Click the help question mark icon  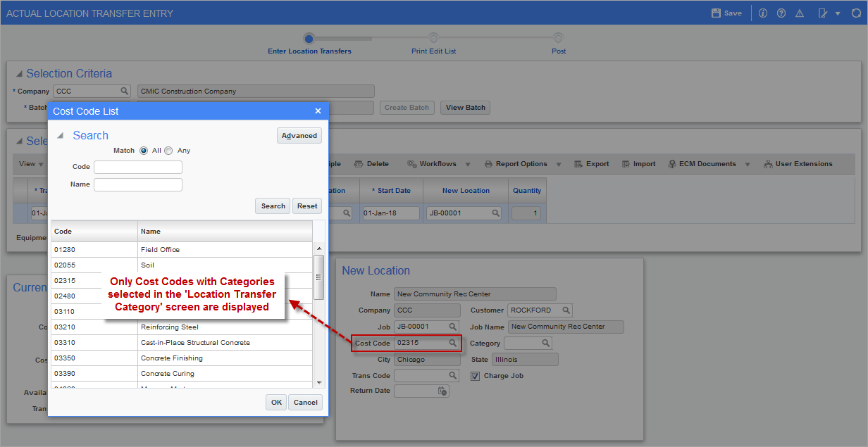point(781,13)
